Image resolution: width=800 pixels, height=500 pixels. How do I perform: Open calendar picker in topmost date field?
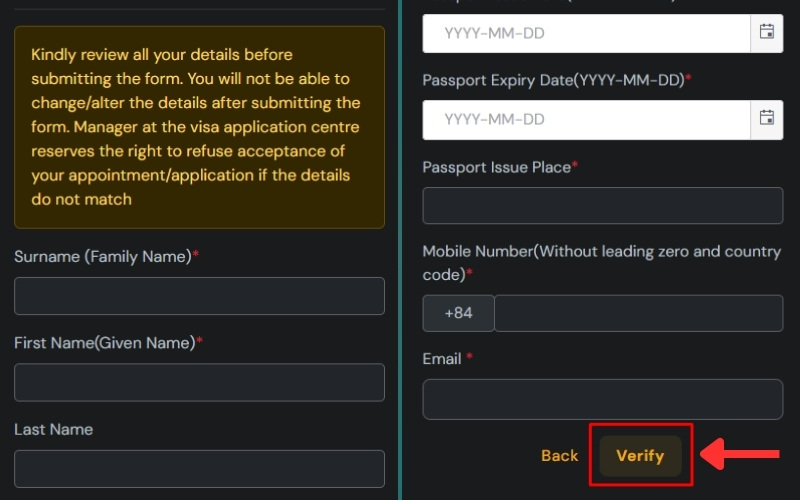click(x=767, y=33)
